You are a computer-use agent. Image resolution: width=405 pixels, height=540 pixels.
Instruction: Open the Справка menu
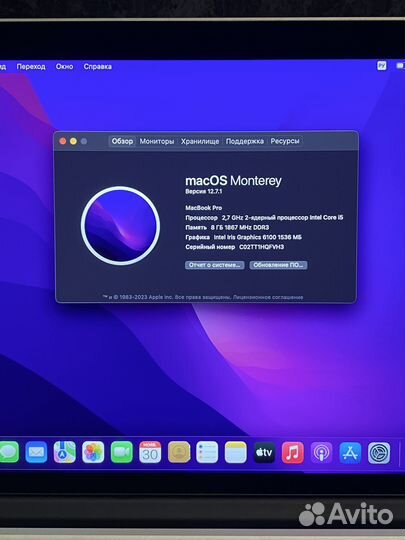(97, 66)
